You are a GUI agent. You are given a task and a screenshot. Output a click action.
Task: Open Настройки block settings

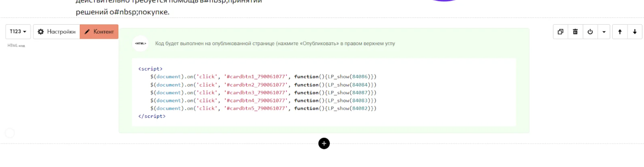tap(56, 32)
